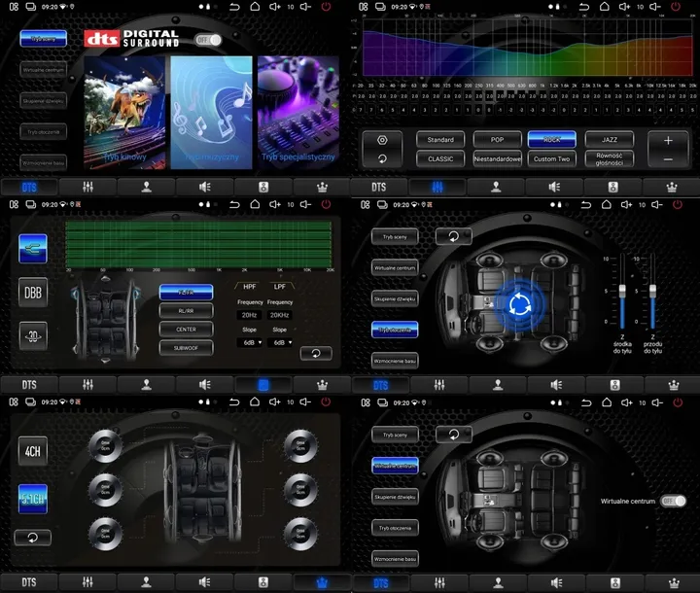Select the HPF tab in crossover panel
Screen dimensions: 700x593
(x=250, y=287)
